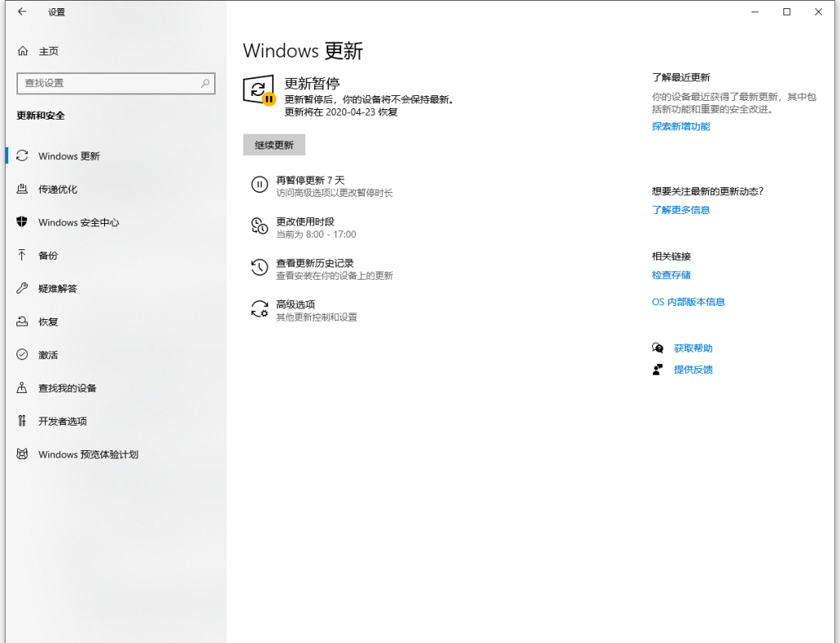The image size is (840, 643).
Task: Click the search magnifier icon in 查找设置
Action: (x=205, y=83)
